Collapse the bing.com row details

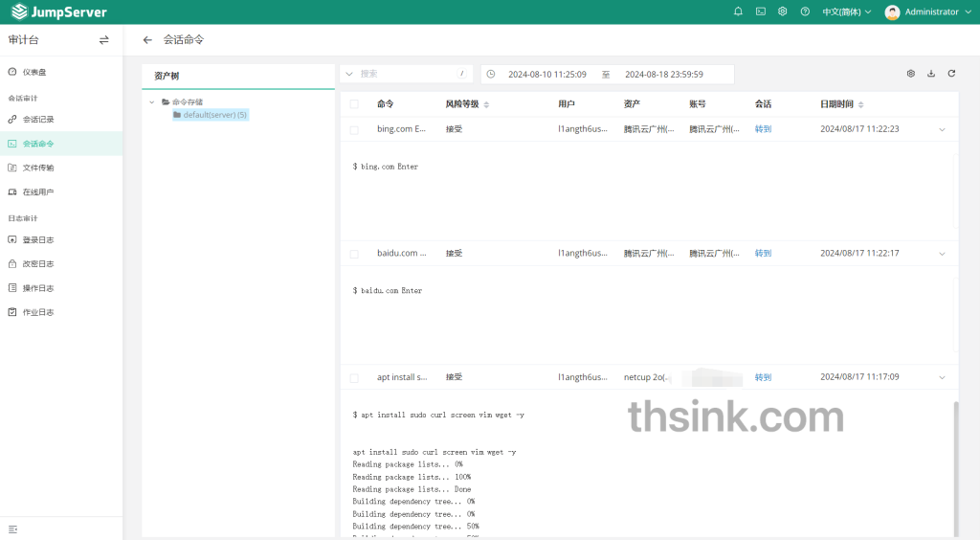(x=942, y=129)
